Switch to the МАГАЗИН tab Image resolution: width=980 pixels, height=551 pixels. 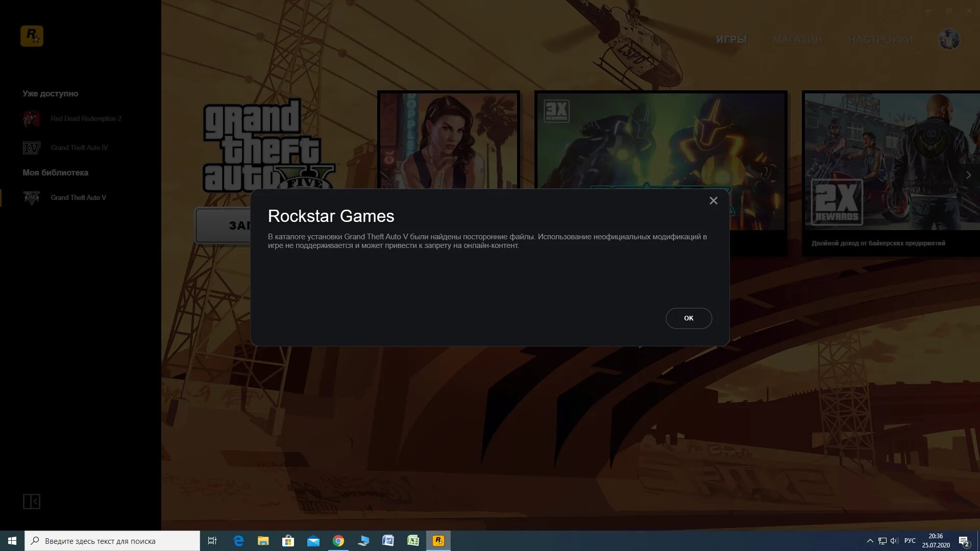click(797, 39)
